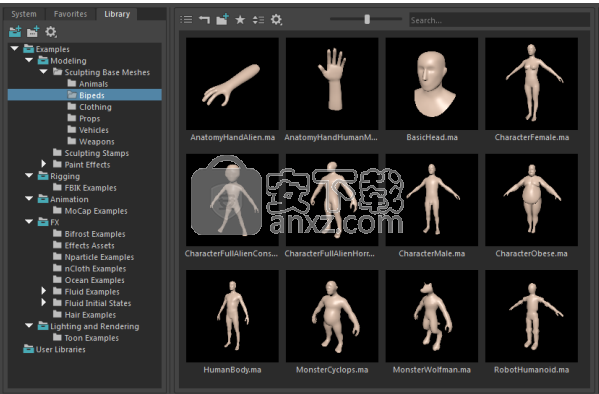599x394 pixels.
Task: Open content browser settings gear
Action: 276,19
